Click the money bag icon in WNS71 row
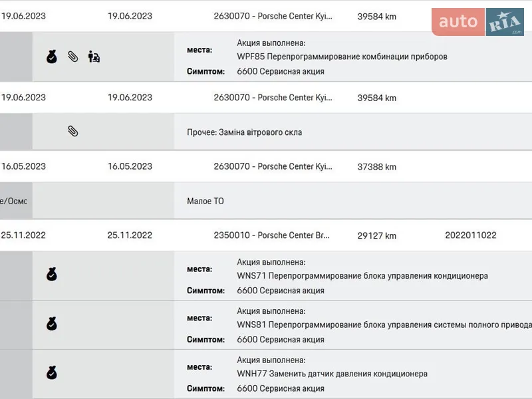Viewport: 532px width, 399px height. coord(52,274)
